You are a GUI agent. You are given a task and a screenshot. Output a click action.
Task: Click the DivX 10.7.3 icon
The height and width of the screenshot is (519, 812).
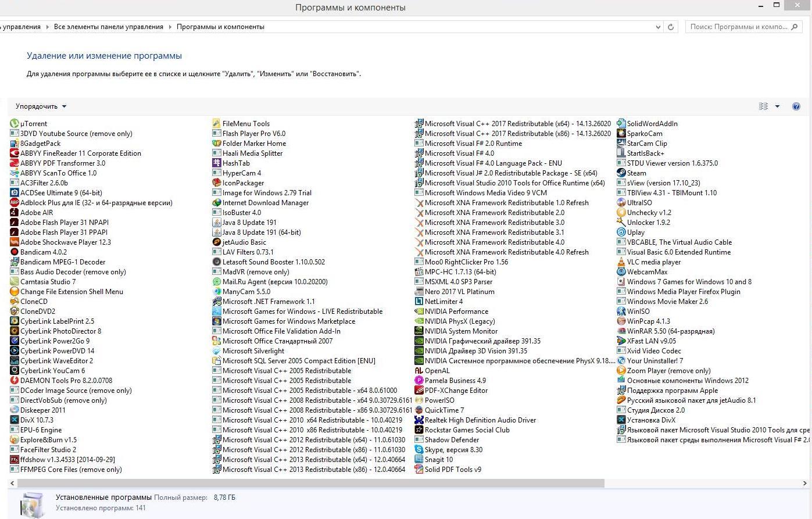15,420
